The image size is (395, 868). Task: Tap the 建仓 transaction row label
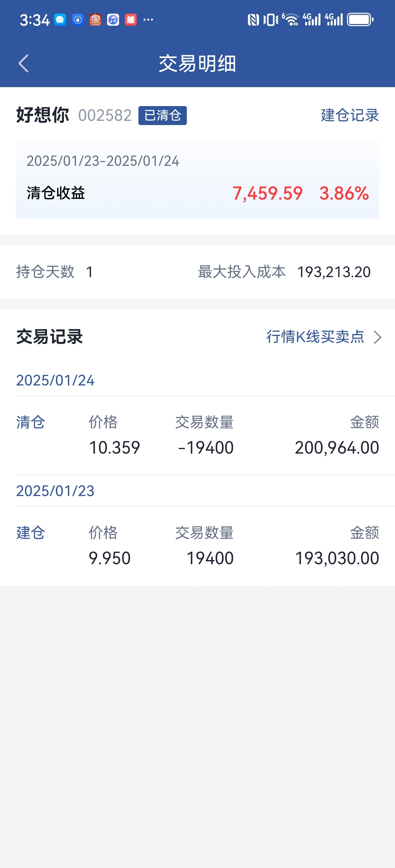coord(31,533)
